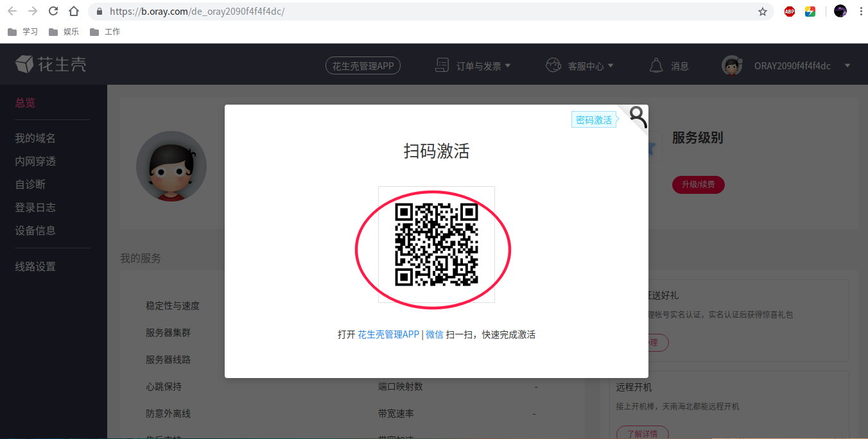Open 线路设置 in the sidebar
The height and width of the screenshot is (439, 868).
pos(35,266)
